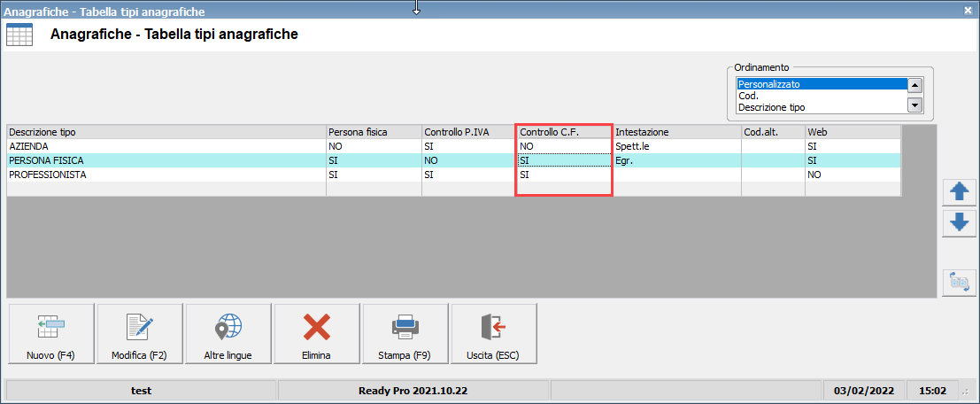Select Personalizzato in Ordinamento list

pyautogui.click(x=822, y=84)
